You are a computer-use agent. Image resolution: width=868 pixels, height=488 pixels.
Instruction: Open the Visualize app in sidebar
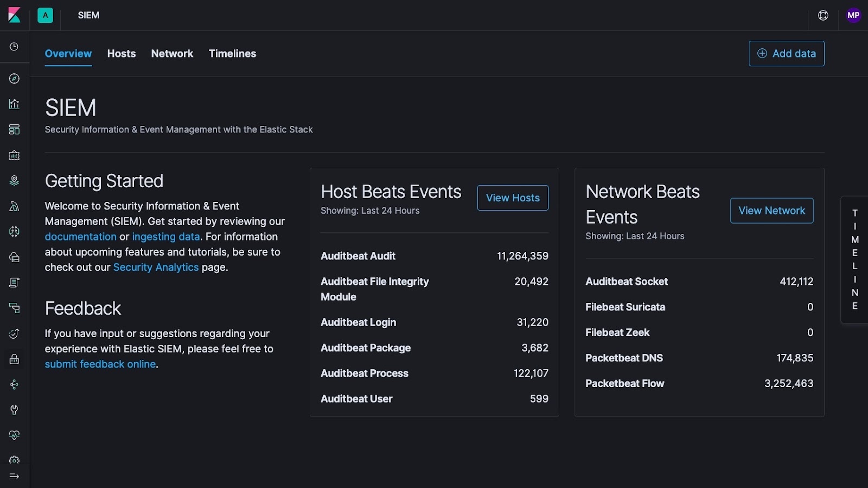pos(15,104)
